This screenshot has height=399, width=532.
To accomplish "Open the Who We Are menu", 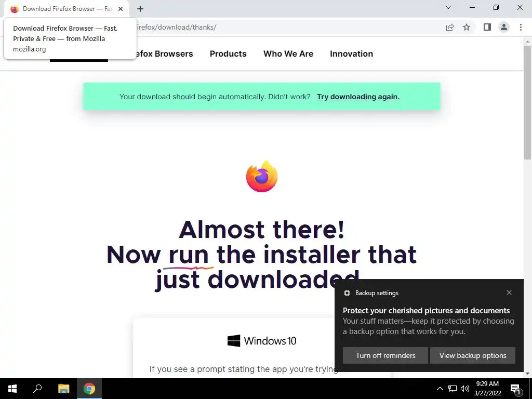I will coord(288,54).
